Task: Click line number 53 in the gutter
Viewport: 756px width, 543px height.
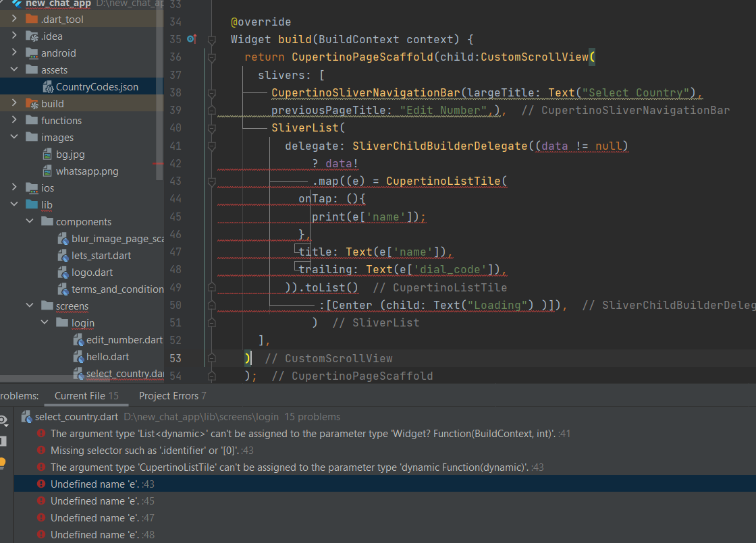Action: click(175, 358)
